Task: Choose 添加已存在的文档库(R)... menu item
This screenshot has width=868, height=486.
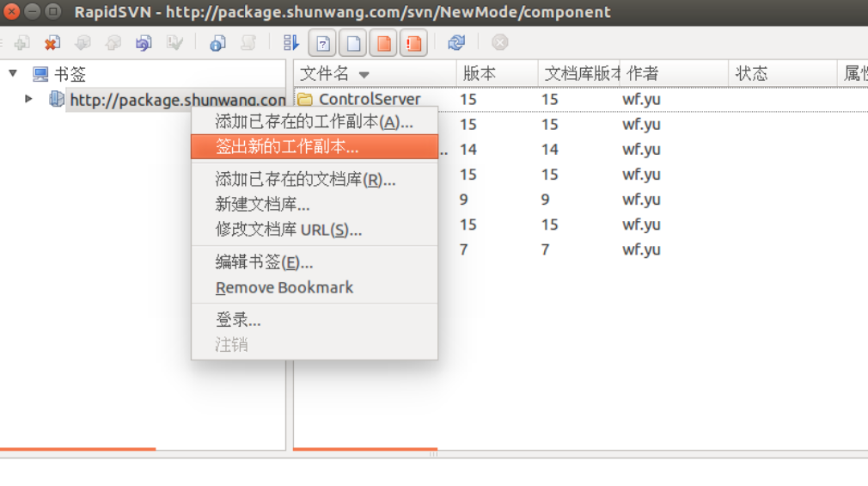Action: tap(315, 179)
